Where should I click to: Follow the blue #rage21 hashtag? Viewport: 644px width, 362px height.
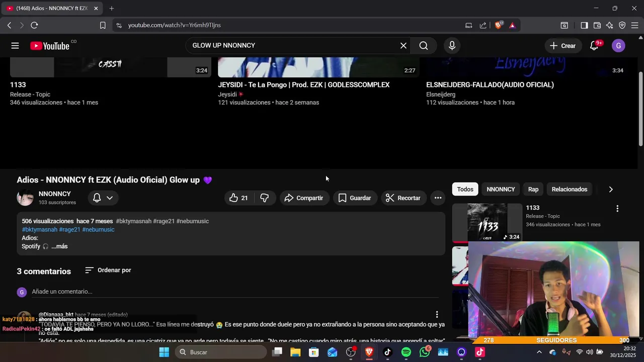coord(69,229)
